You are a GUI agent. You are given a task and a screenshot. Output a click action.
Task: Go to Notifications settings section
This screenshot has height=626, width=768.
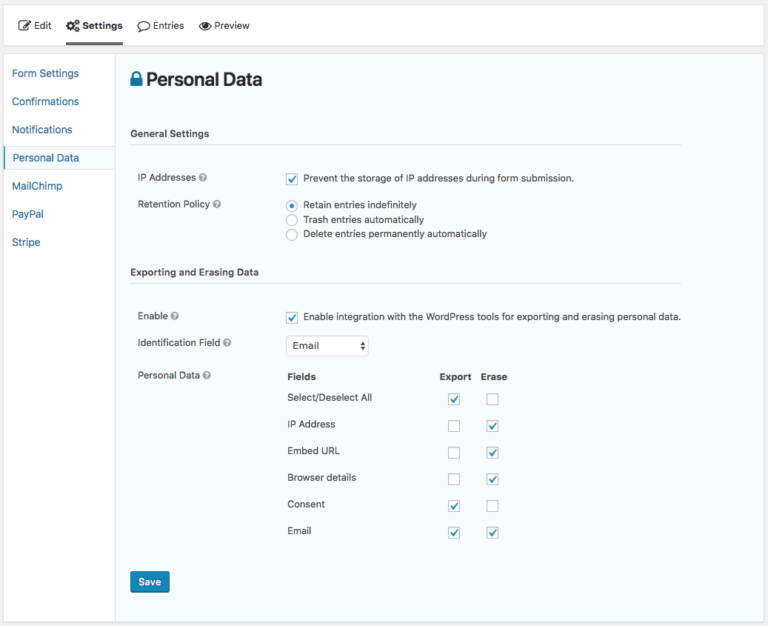pos(42,129)
